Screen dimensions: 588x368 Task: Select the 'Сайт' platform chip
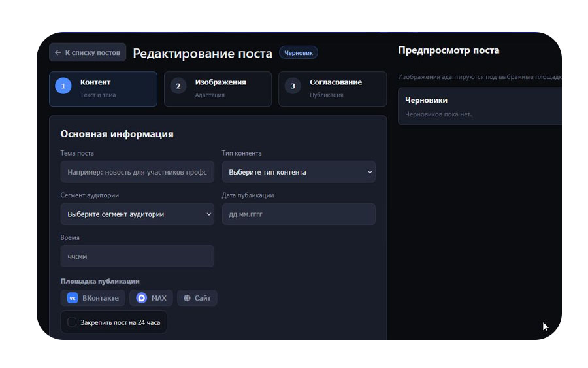pyautogui.click(x=197, y=298)
